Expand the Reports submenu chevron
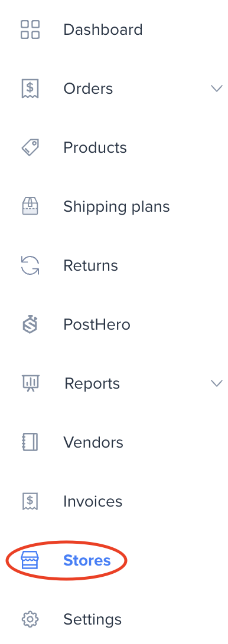 click(216, 383)
